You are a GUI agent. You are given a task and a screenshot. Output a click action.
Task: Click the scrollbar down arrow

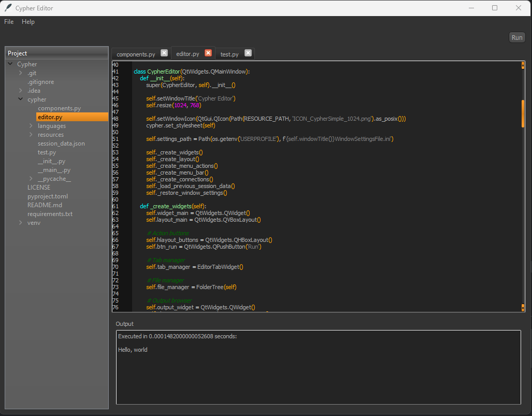pos(523,308)
